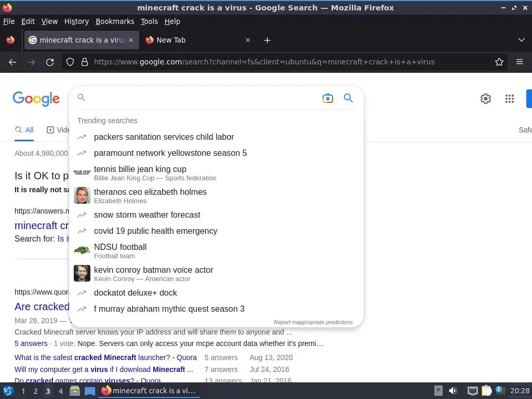Open the volume speaker tray icon
The height and width of the screenshot is (399, 532).
click(x=453, y=391)
